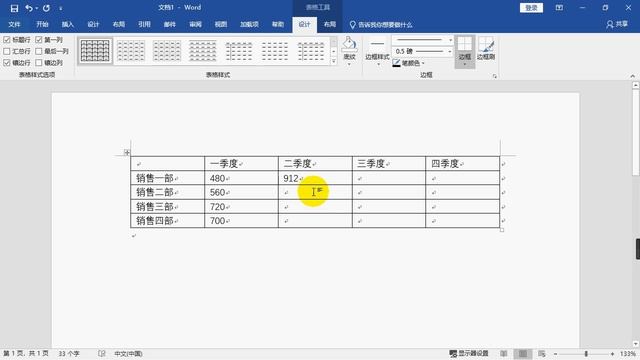
Task: Toggle the 镶边行 banded rows checkbox
Action: tap(7, 62)
